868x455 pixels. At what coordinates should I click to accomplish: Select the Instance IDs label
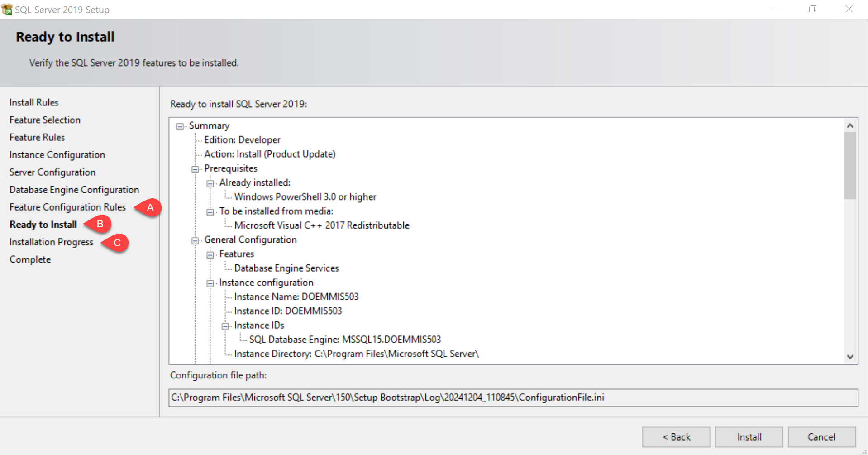259,325
